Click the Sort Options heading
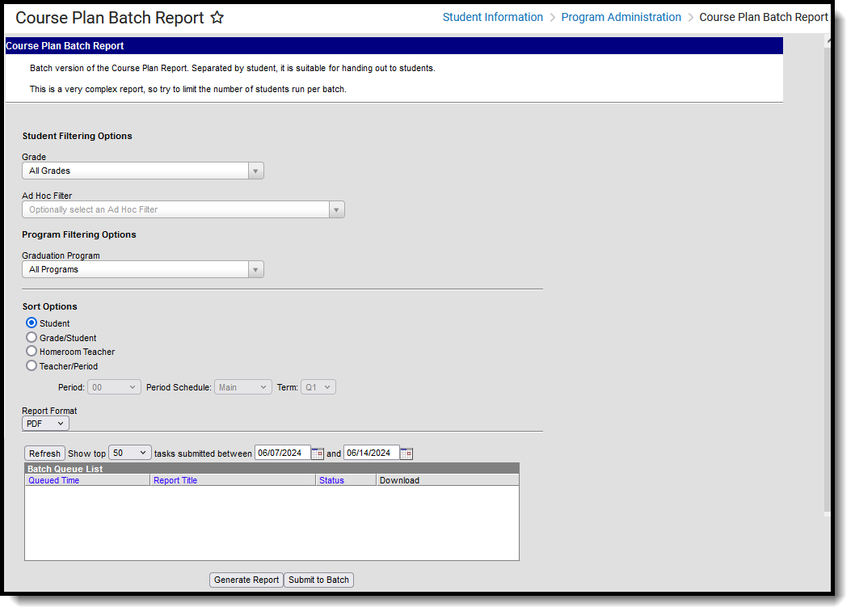The height and width of the screenshot is (616, 855). click(x=49, y=306)
